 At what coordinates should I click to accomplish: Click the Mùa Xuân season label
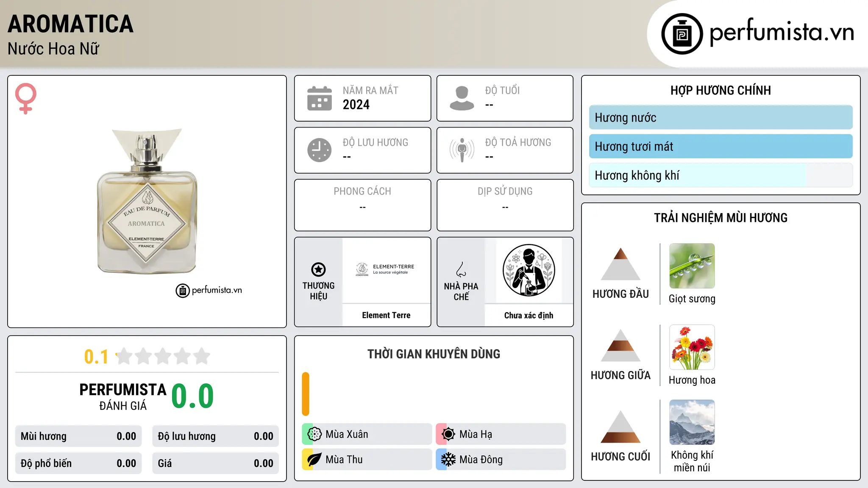coord(347,434)
